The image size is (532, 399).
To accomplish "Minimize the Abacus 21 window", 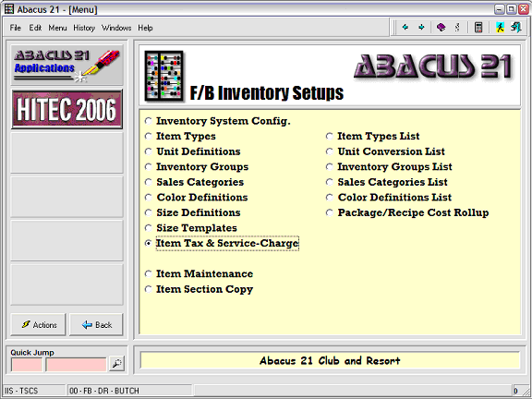I will point(500,9).
